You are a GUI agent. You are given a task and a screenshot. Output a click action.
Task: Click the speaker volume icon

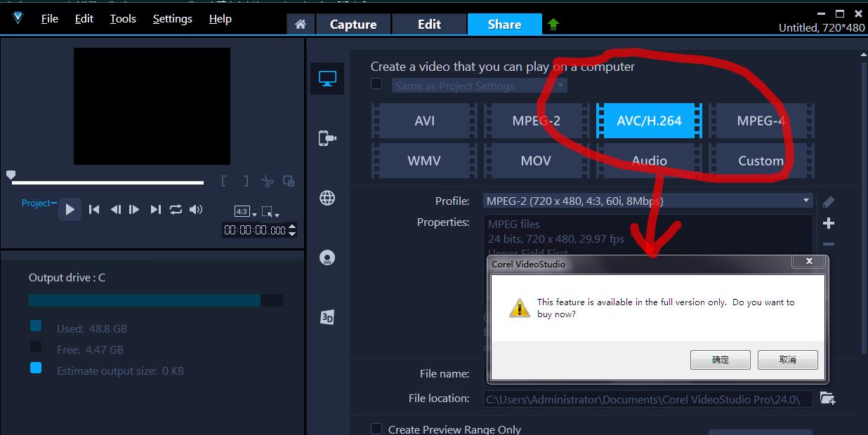pyautogui.click(x=196, y=209)
